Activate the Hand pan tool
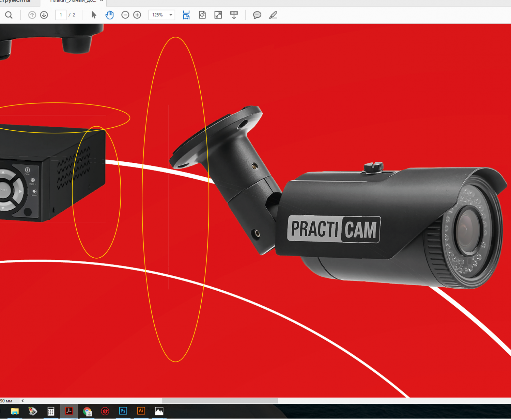The width and height of the screenshot is (511, 420). (109, 15)
